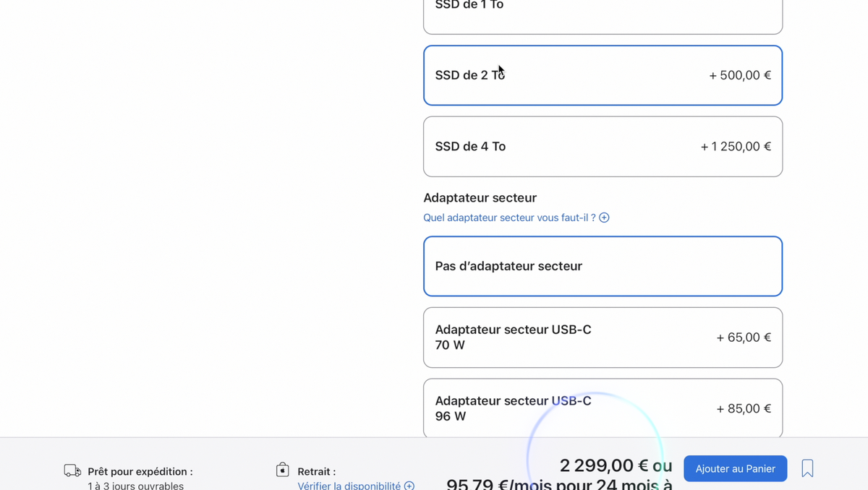Click the + 500,00 € price label
This screenshot has width=868, height=490.
[x=739, y=75]
